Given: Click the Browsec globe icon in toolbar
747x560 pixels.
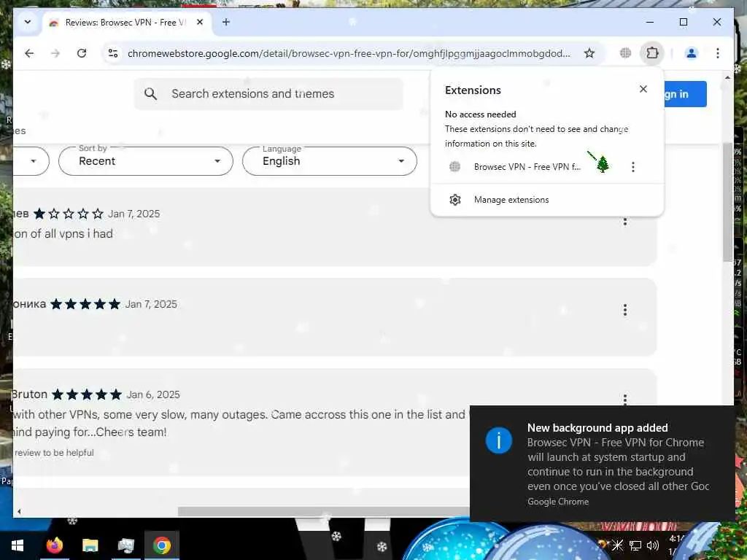Looking at the screenshot, I should coord(625,52).
